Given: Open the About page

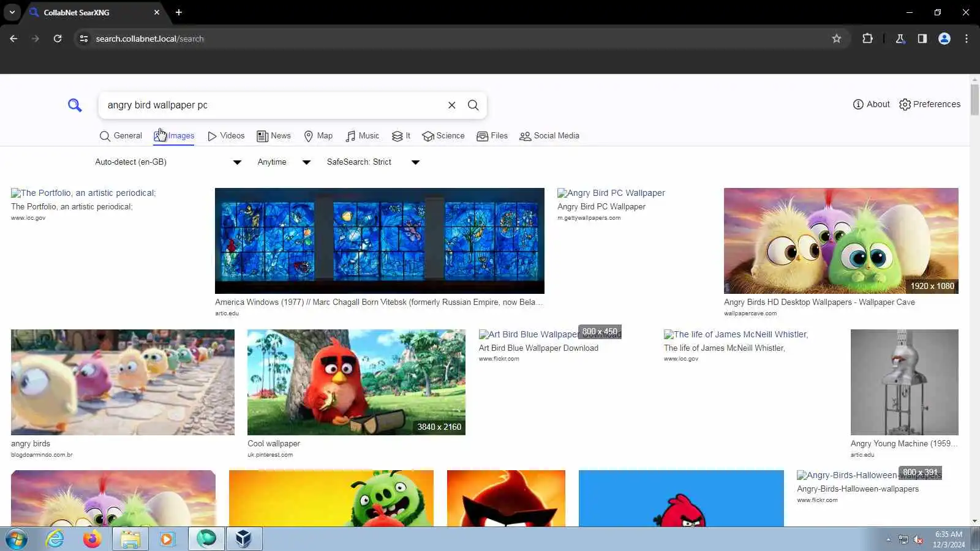Looking at the screenshot, I should pyautogui.click(x=871, y=104).
